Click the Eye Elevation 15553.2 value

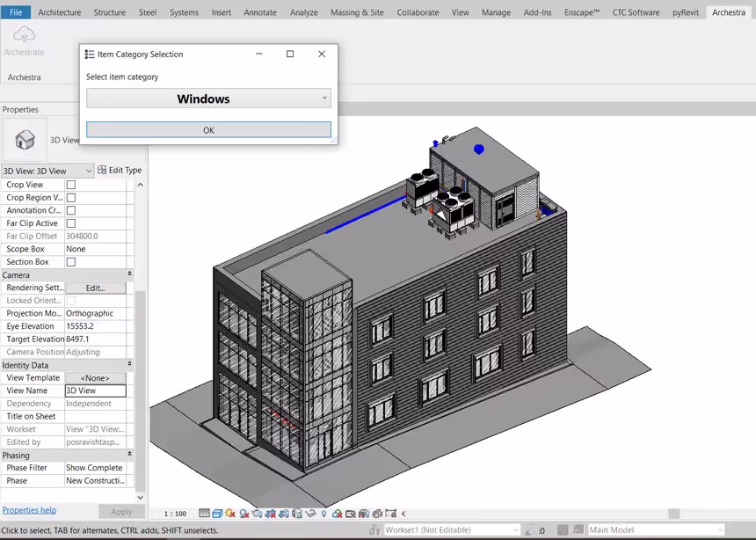tap(96, 326)
